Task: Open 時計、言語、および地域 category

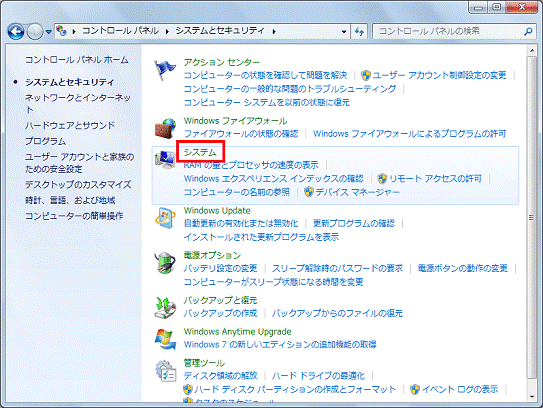Action: pyautogui.click(x=70, y=200)
